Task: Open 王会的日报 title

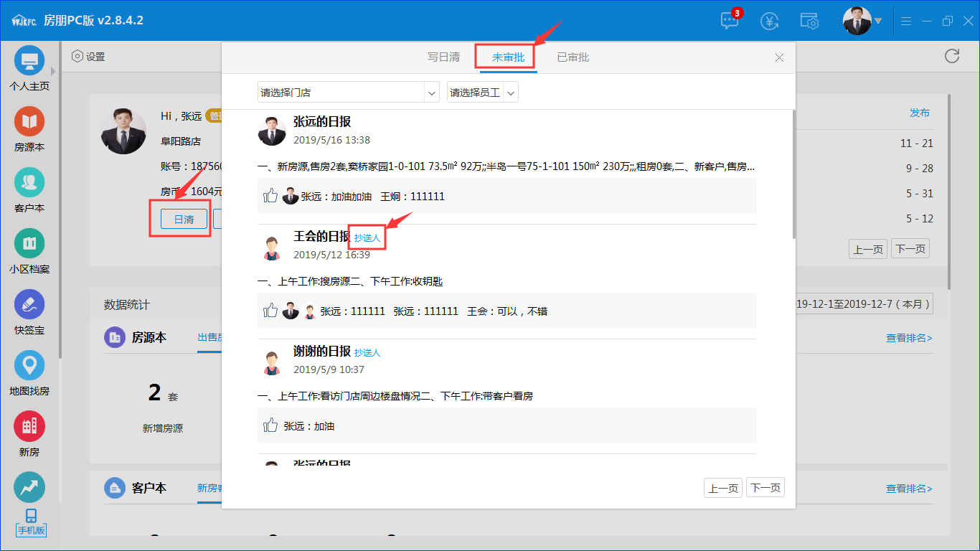Action: point(322,237)
